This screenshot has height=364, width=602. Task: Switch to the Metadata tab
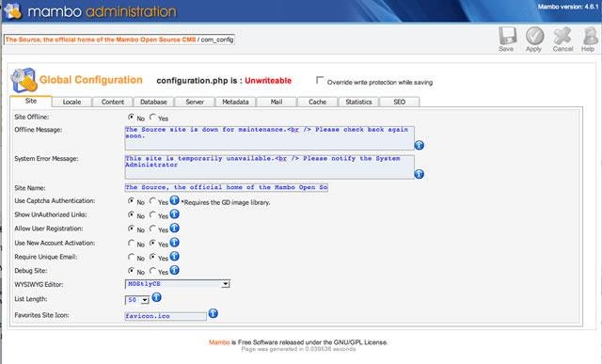click(x=235, y=102)
